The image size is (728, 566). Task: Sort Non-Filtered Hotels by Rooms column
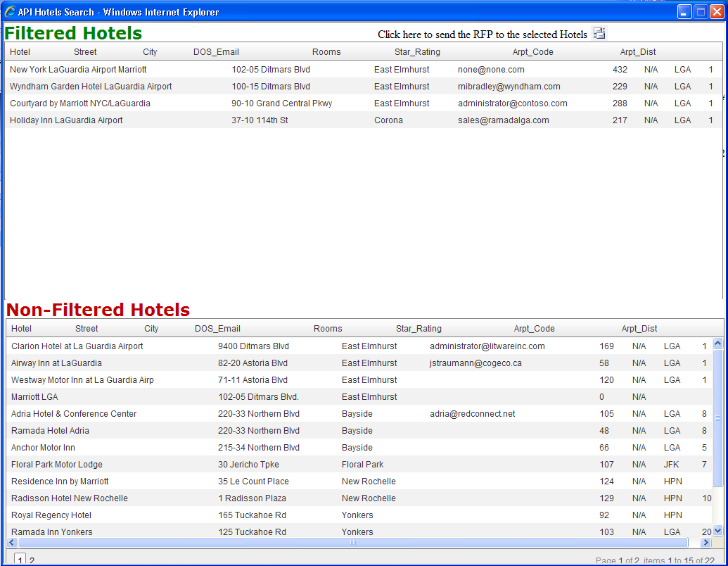pyautogui.click(x=328, y=329)
